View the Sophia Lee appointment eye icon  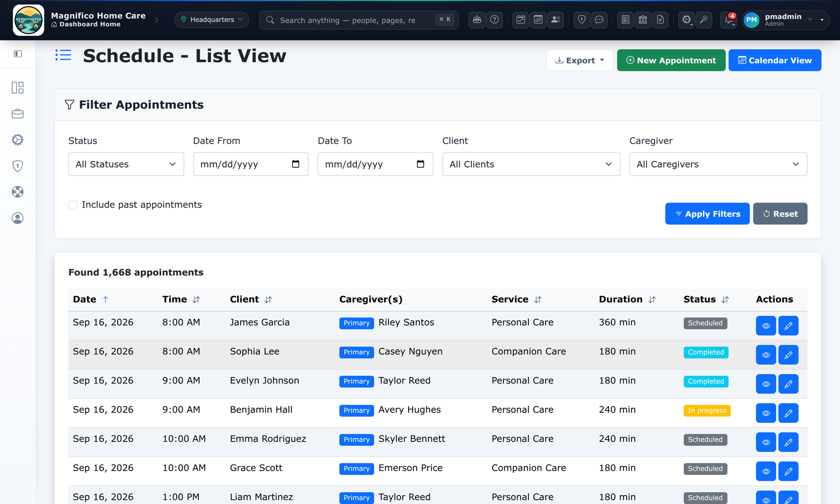tap(766, 355)
